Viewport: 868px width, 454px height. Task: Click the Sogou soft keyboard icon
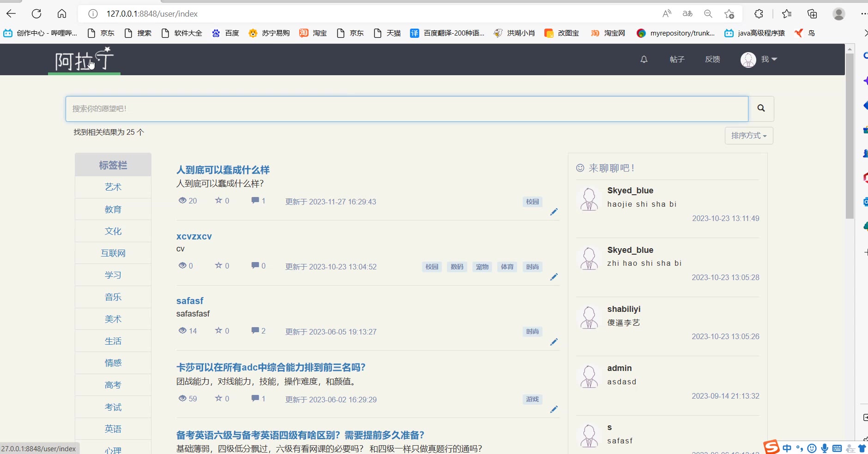tap(837, 448)
